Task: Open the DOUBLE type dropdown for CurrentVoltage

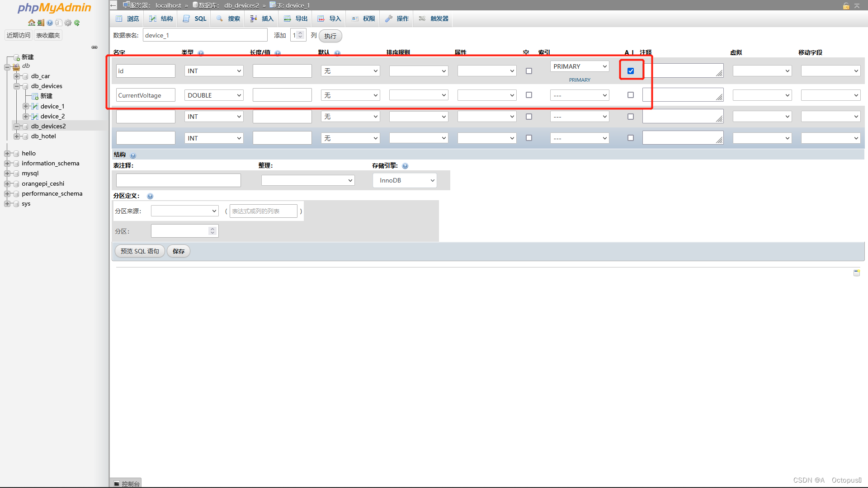Action: pyautogui.click(x=214, y=95)
